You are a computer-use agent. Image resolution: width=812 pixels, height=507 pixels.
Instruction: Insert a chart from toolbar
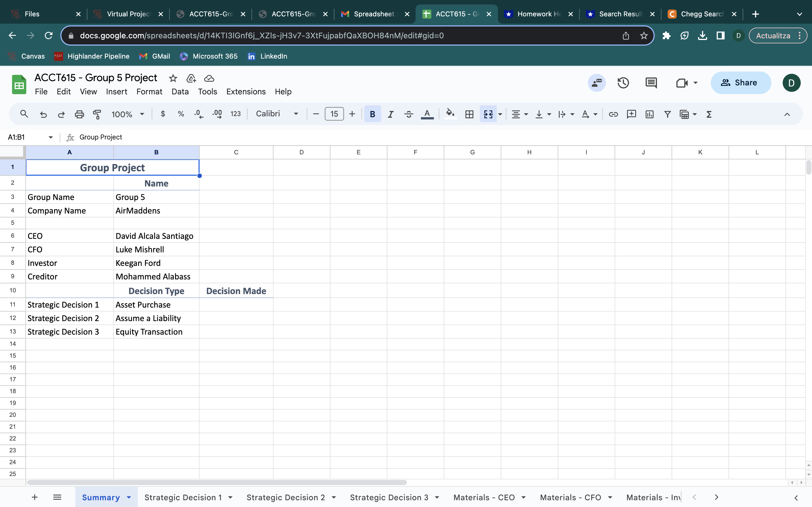pyautogui.click(x=649, y=114)
